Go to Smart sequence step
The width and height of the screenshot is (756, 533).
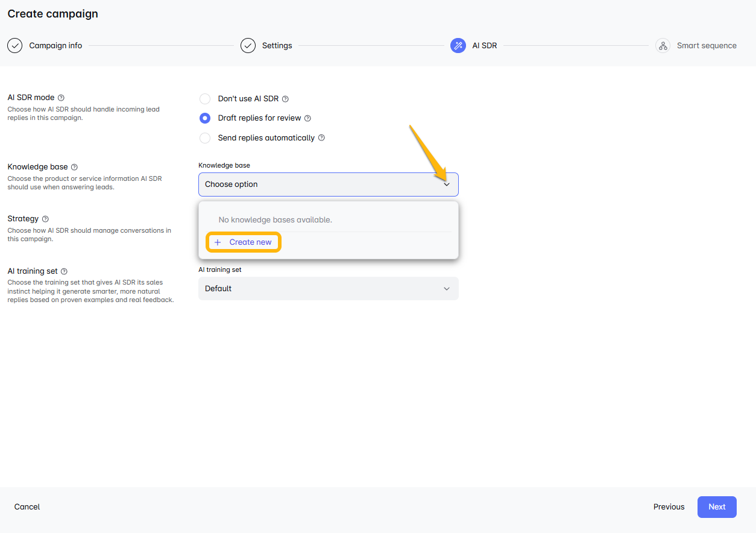pyautogui.click(x=707, y=45)
